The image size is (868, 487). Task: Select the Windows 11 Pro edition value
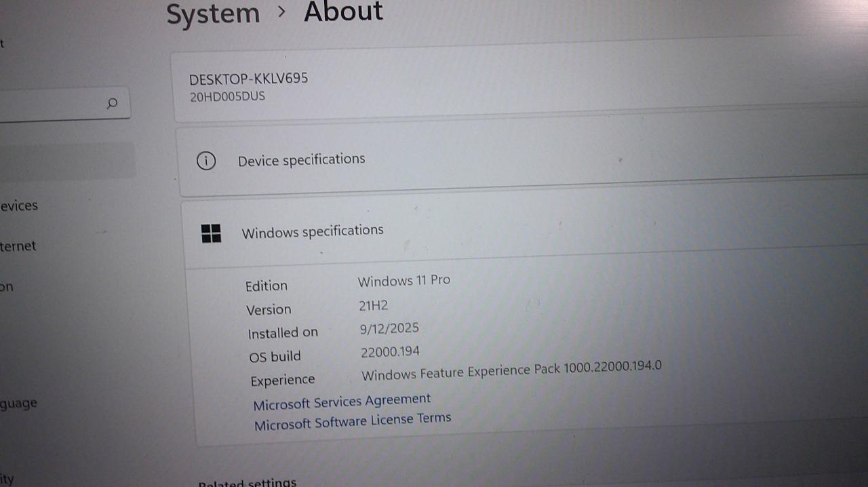pyautogui.click(x=403, y=280)
